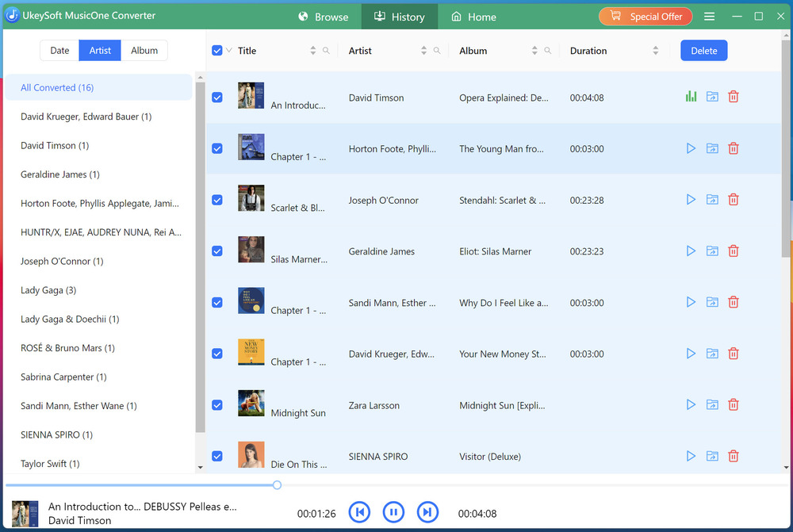Filter by Sabrina Carpenter (1)
Image resolution: width=793 pixels, height=532 pixels.
click(x=99, y=377)
